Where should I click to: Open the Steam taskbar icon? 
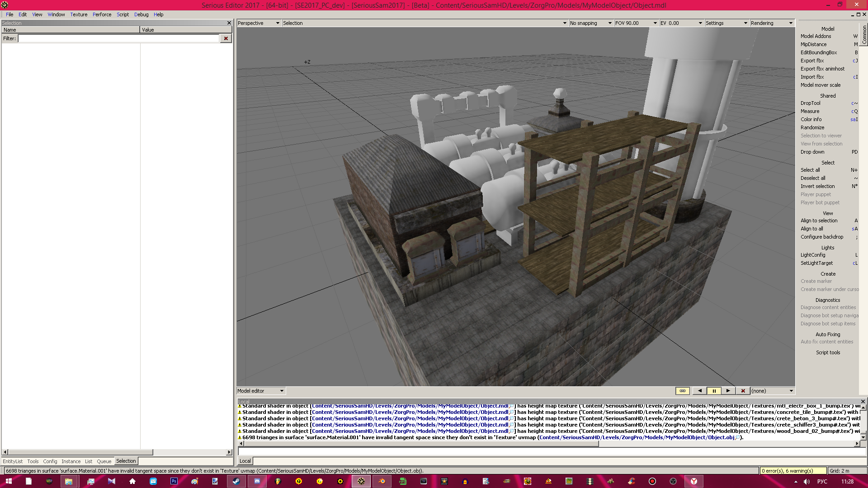point(236,481)
